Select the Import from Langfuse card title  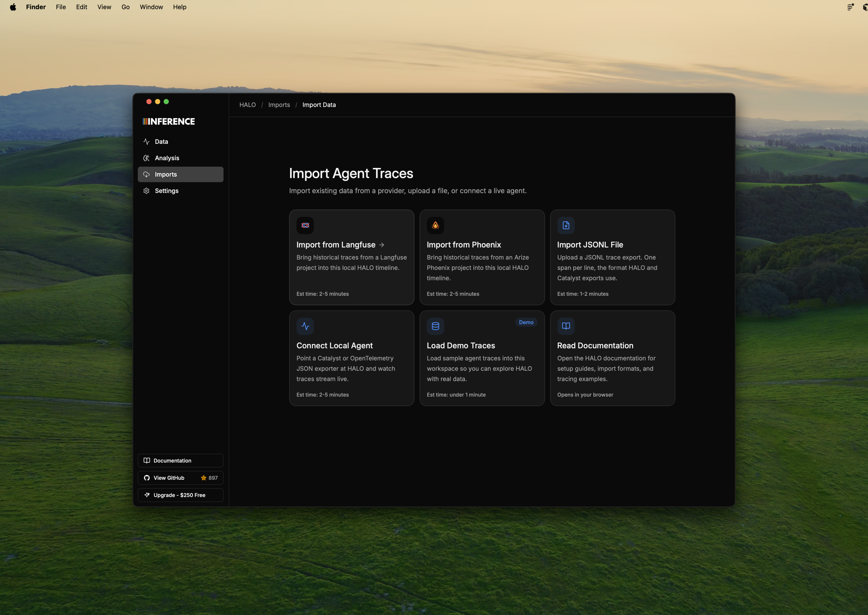336,245
